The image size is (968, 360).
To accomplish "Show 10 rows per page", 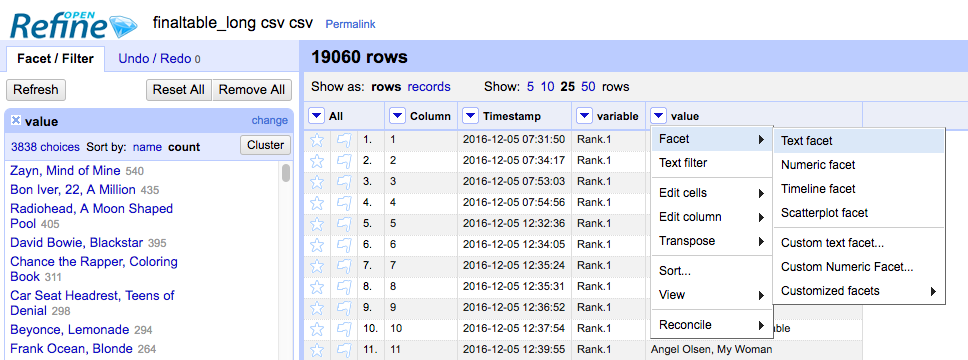I will click(x=548, y=86).
